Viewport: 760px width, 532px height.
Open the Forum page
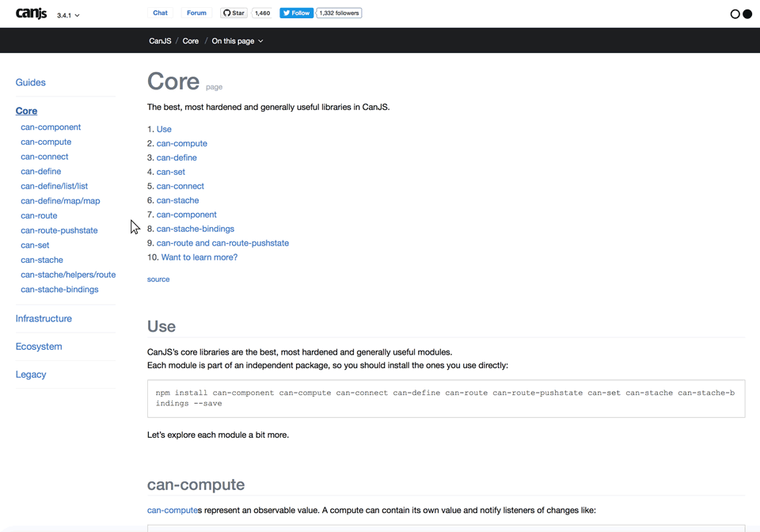click(196, 13)
